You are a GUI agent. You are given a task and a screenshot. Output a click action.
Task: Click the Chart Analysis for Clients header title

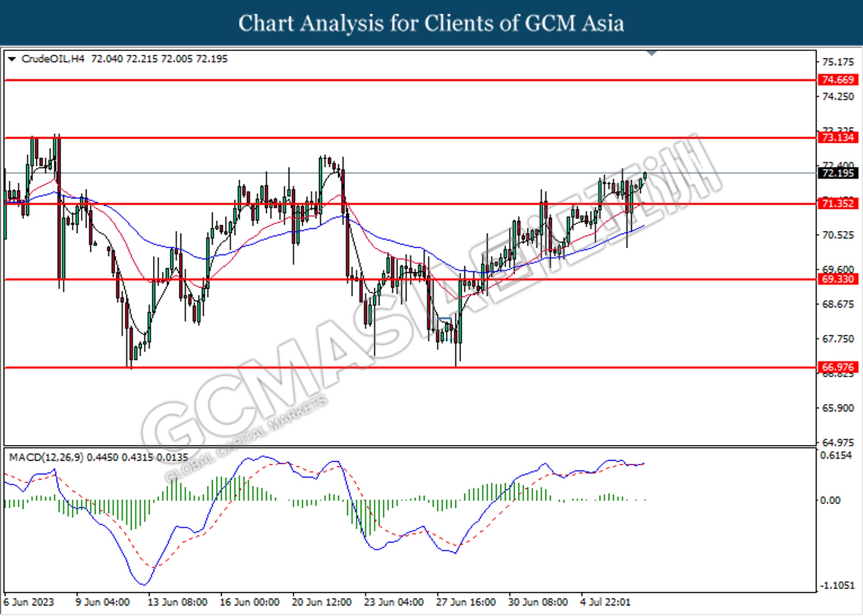tap(431, 23)
